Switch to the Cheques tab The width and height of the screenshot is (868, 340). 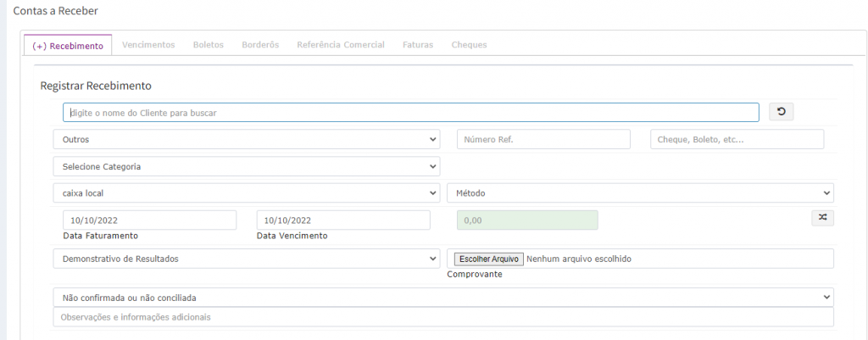tap(469, 44)
